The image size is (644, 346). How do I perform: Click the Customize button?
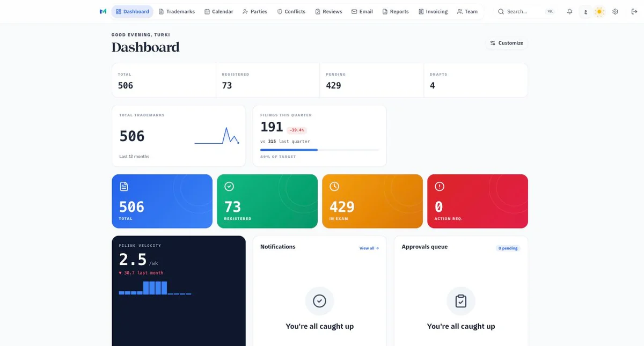click(507, 43)
